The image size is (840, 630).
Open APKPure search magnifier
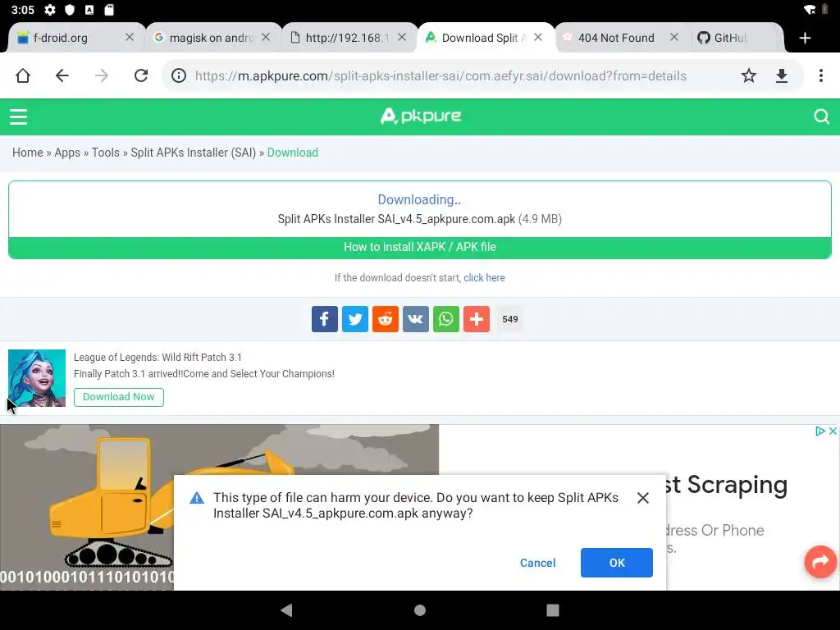[821, 116]
